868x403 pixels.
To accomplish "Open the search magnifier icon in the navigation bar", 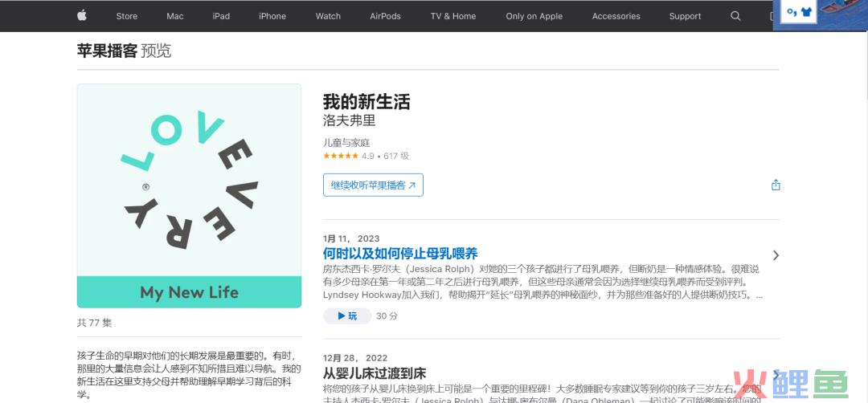I will (x=735, y=16).
